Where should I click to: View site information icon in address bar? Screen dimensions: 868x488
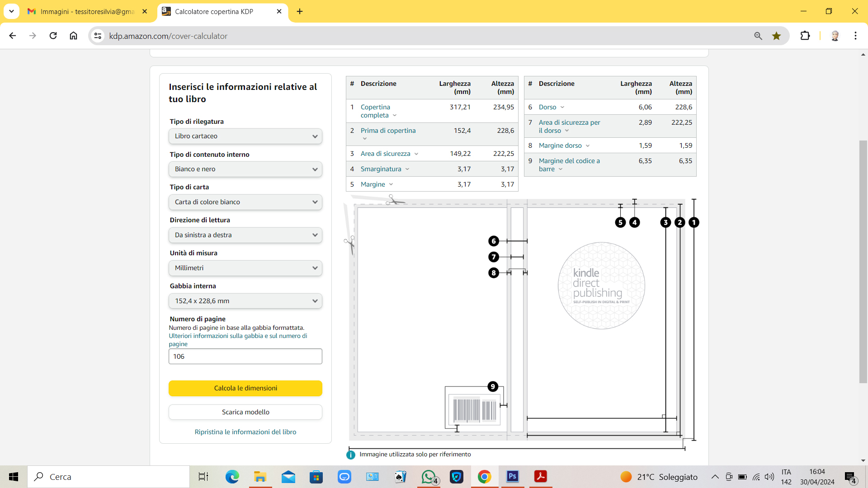(98, 36)
